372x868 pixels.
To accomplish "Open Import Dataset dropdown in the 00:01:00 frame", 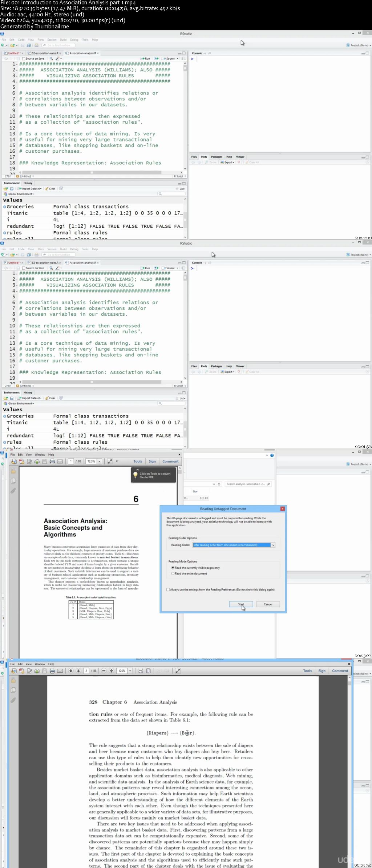I will pyautogui.click(x=29, y=189).
